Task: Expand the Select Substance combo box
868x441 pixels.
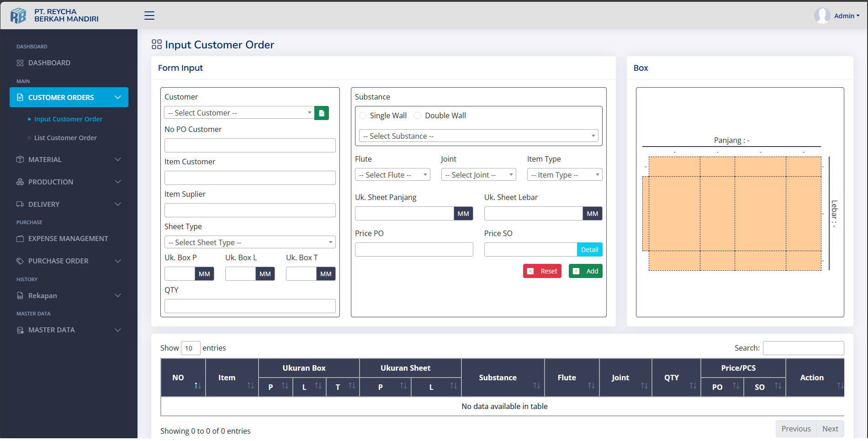Action: pyautogui.click(x=478, y=136)
